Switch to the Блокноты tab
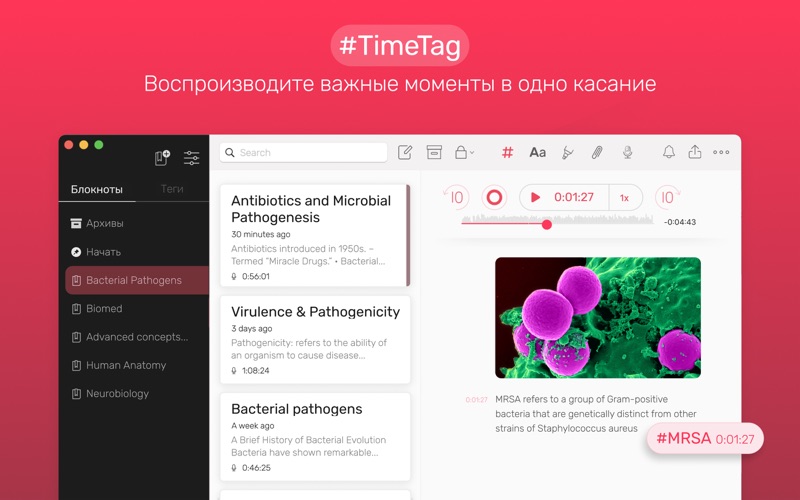 [96, 189]
